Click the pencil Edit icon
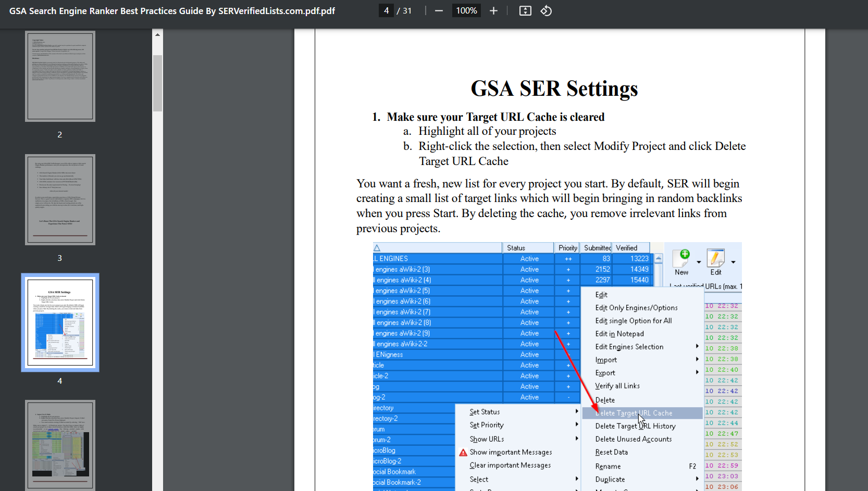The width and height of the screenshot is (868, 491). 715,258
